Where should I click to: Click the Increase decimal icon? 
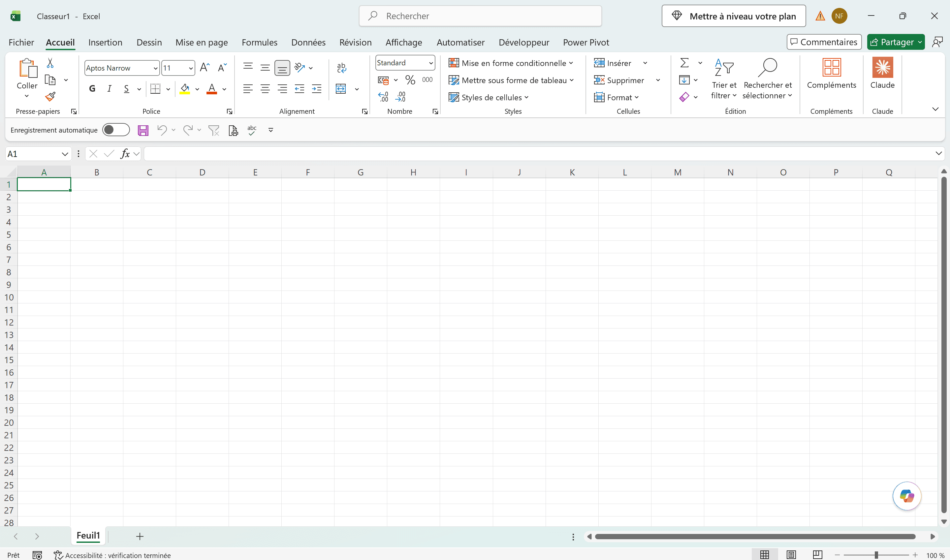coord(383,97)
